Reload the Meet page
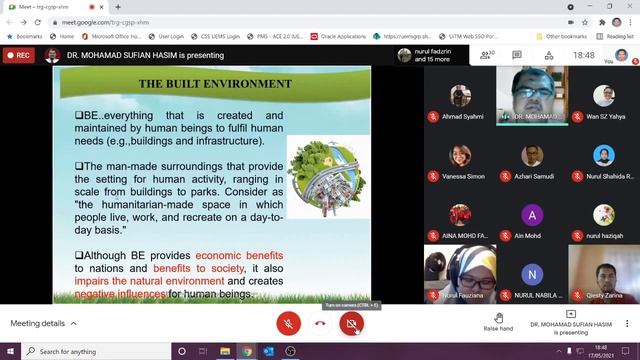 pos(38,22)
